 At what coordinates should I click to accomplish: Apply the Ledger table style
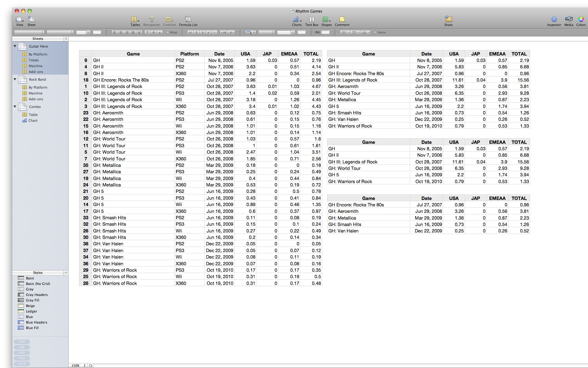[x=31, y=311]
